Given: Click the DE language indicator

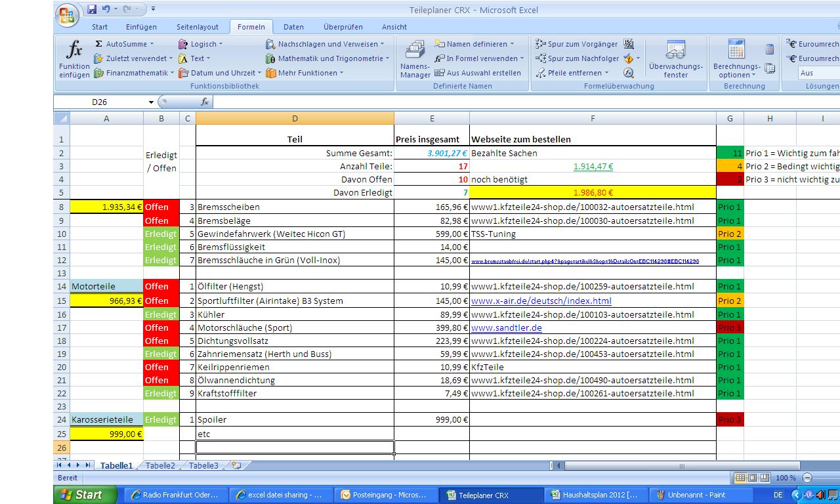Looking at the screenshot, I should (x=778, y=495).
